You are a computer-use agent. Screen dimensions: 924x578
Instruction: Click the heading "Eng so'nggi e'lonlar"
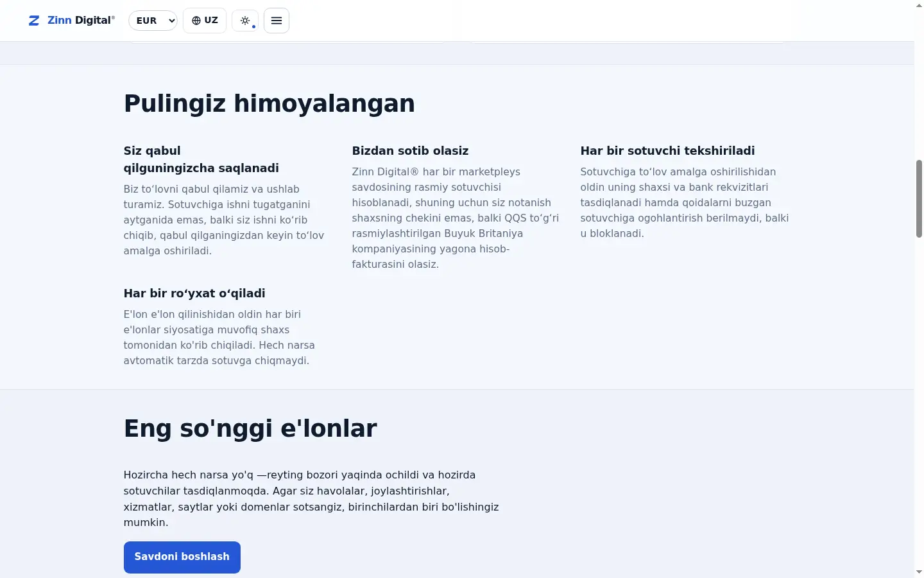click(x=250, y=428)
